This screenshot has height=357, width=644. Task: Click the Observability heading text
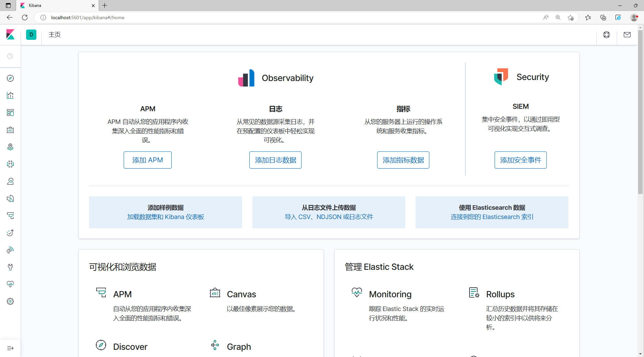pyautogui.click(x=287, y=78)
